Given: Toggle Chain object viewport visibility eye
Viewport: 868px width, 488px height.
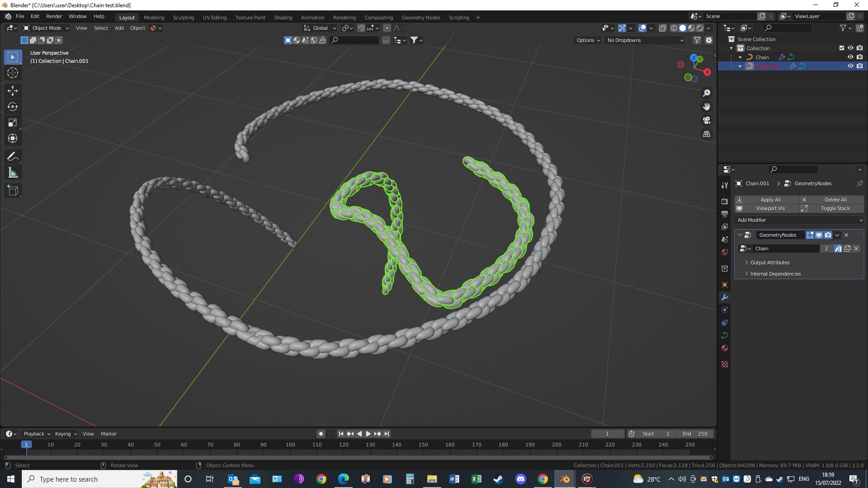Looking at the screenshot, I should [x=850, y=57].
